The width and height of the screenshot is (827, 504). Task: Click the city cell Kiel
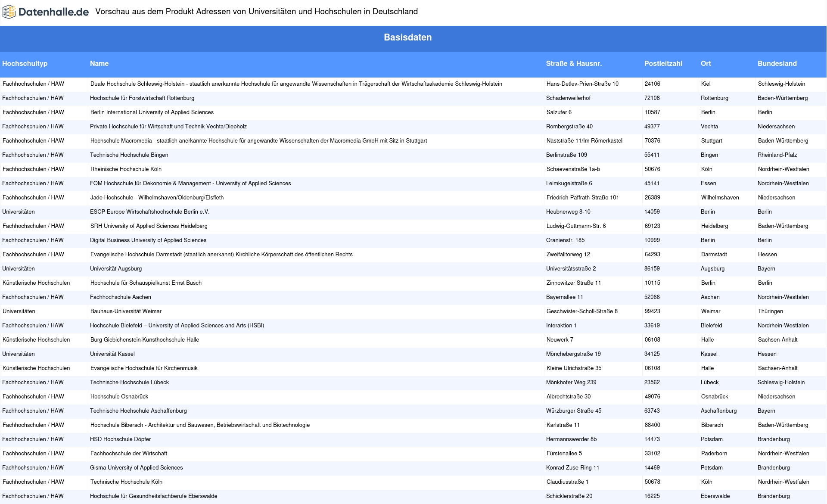[706, 84]
